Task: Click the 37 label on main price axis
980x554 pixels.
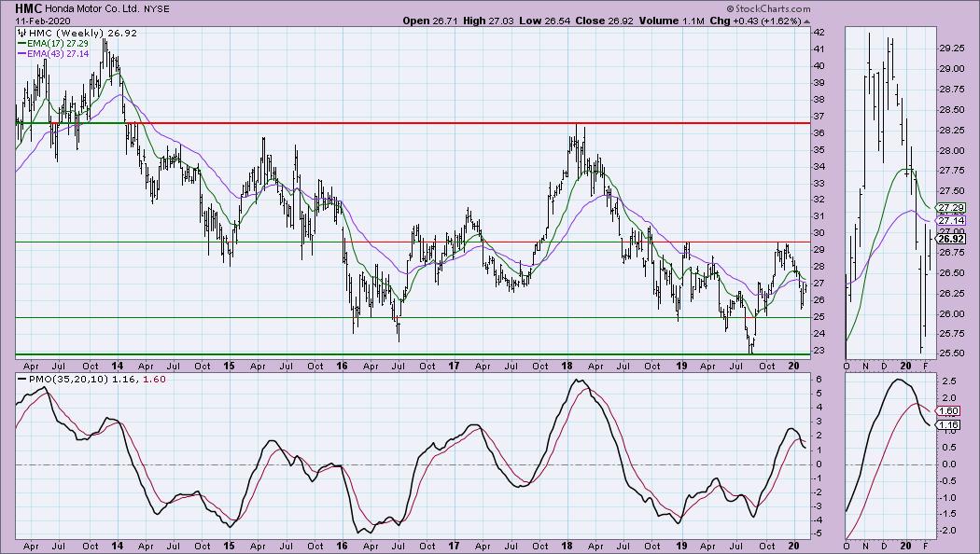Action: click(819, 117)
